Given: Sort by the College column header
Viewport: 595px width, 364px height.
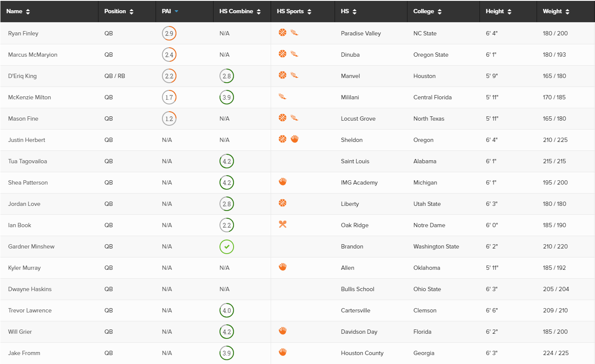Looking at the screenshot, I should point(427,12).
